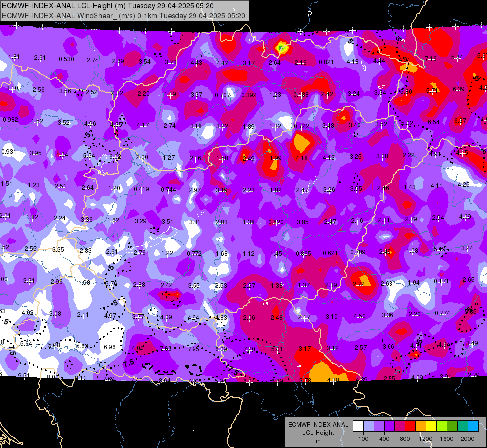Click the LCL-Height label in the legend
Screen dimensions: 487x448
pyautogui.click(x=318, y=433)
